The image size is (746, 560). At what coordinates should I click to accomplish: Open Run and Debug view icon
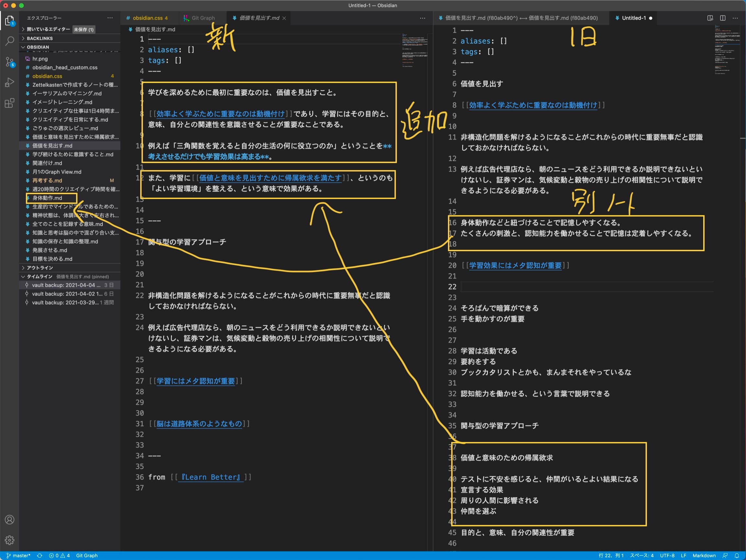[9, 82]
